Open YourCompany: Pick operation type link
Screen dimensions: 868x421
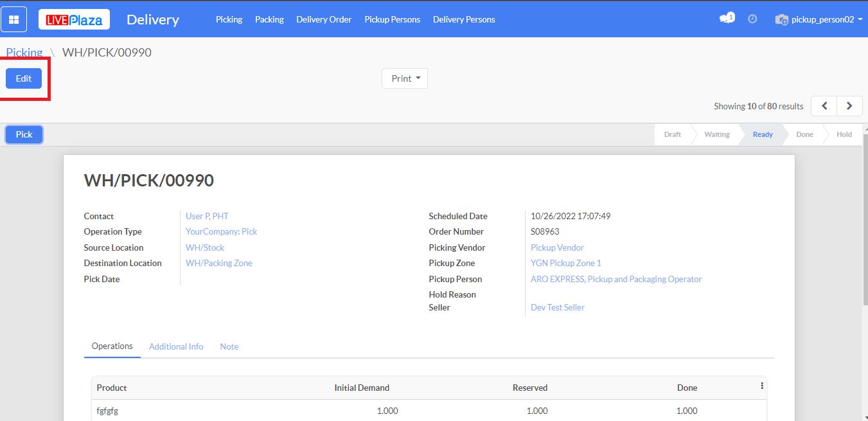pyautogui.click(x=221, y=231)
